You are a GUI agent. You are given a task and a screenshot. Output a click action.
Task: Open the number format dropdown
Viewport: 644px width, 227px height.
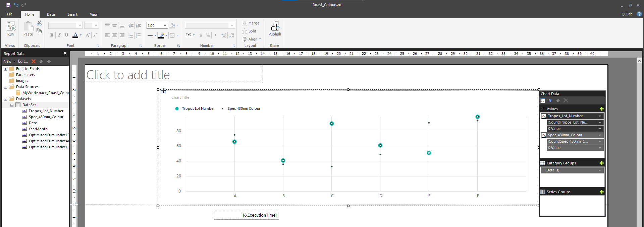[x=232, y=25]
